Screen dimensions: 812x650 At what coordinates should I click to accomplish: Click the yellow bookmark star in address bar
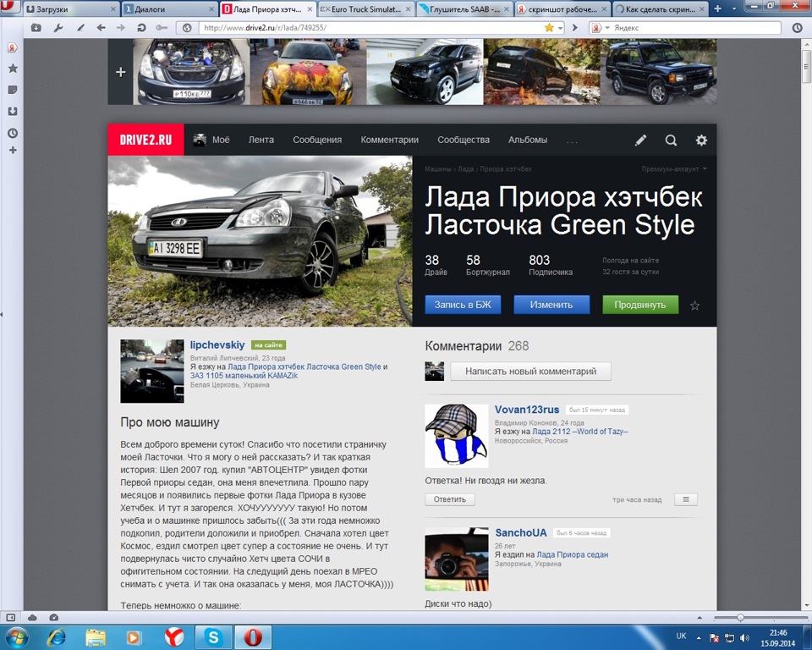pyautogui.click(x=549, y=27)
